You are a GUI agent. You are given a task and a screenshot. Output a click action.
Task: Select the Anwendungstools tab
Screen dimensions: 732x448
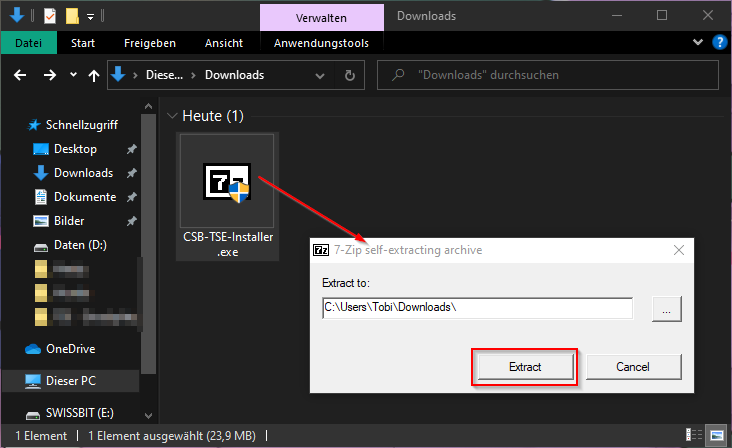point(321,43)
